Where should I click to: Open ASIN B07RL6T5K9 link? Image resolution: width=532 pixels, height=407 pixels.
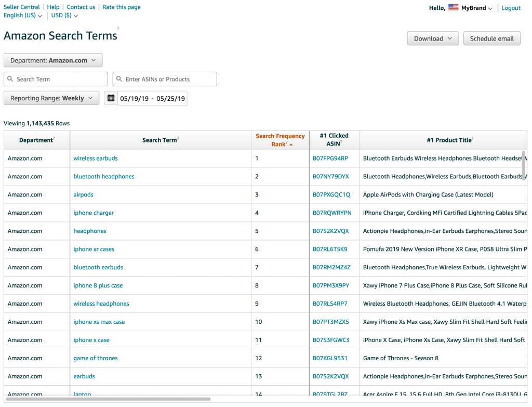330,249
